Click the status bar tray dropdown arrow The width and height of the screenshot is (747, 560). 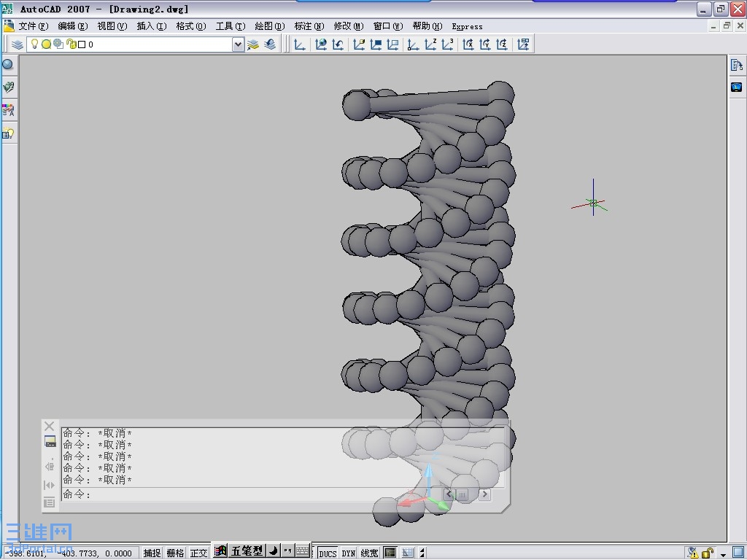pyautogui.click(x=723, y=554)
